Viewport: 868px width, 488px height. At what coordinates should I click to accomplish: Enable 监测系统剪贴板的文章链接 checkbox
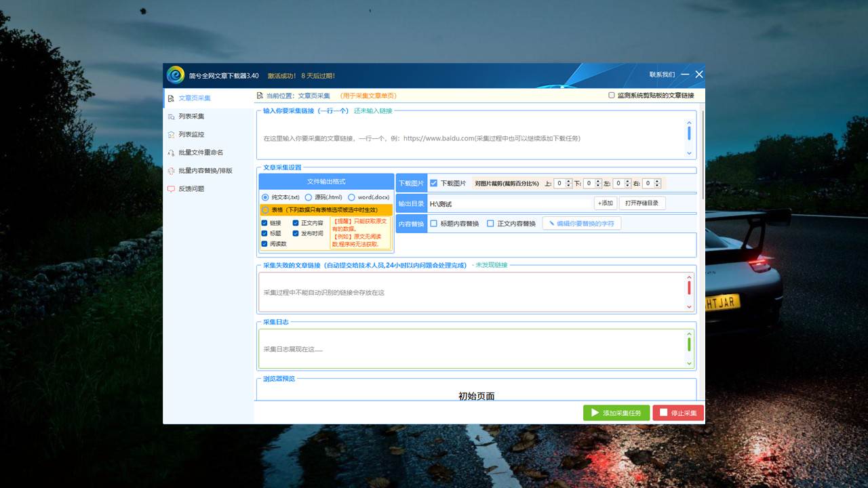pyautogui.click(x=612, y=96)
